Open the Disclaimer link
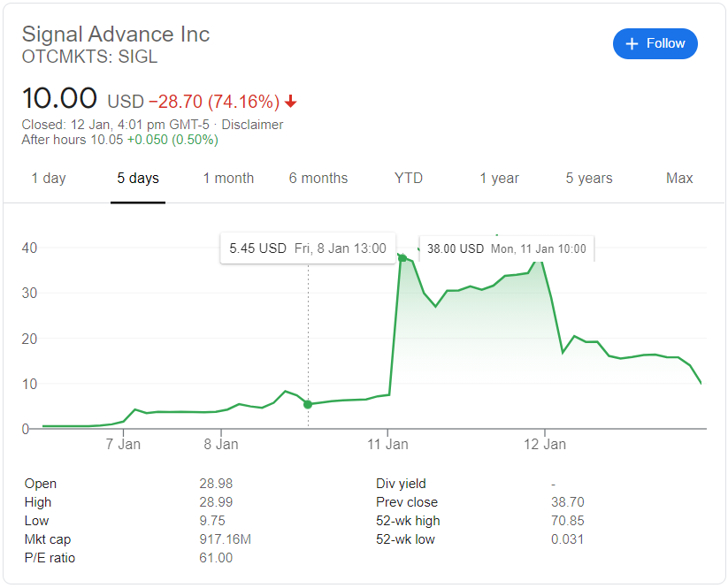 point(252,125)
